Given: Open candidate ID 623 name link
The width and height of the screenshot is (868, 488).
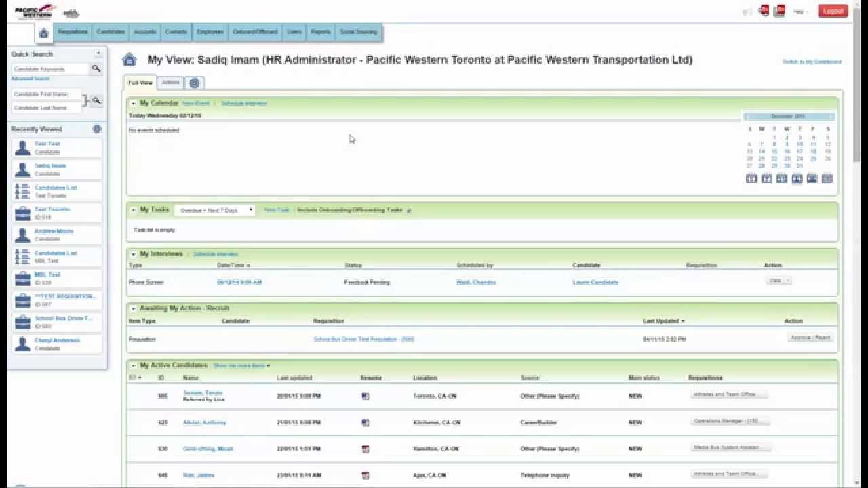Looking at the screenshot, I should point(204,422).
